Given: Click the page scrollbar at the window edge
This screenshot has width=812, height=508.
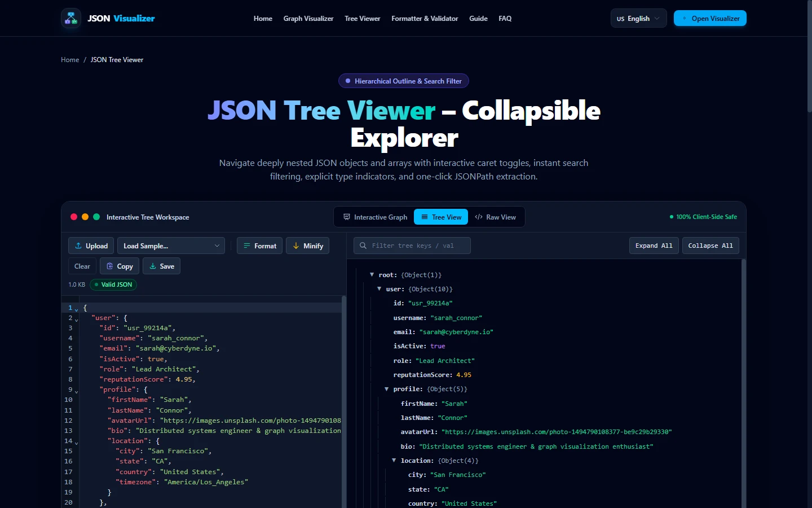Looking at the screenshot, I should [x=810, y=56].
